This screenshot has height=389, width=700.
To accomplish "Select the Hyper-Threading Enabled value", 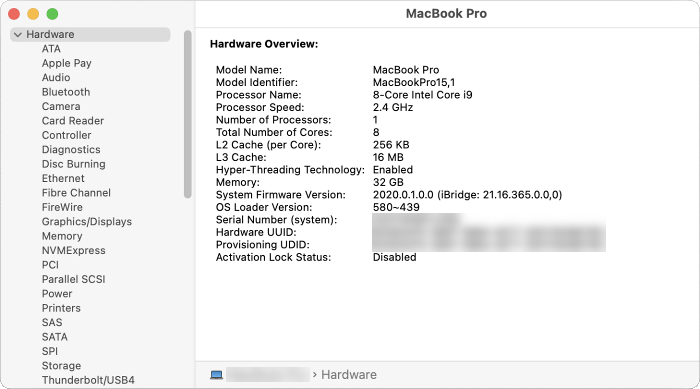I will (x=393, y=170).
